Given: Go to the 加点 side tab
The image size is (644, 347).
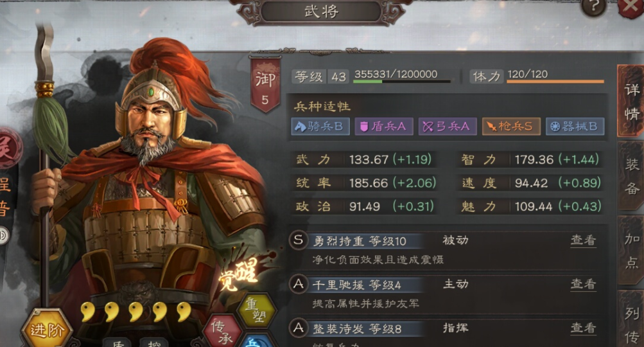Looking at the screenshot, I should (631, 250).
